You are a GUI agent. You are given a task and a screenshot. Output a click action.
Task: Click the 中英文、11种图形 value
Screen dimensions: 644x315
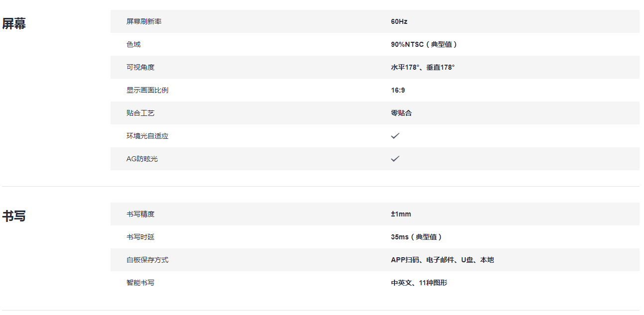click(419, 283)
